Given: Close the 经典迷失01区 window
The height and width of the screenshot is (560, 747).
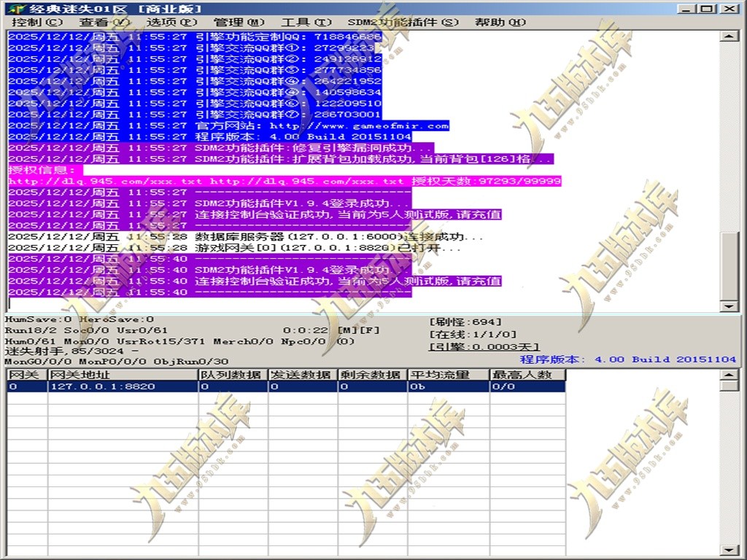Looking at the screenshot, I should (729, 9).
